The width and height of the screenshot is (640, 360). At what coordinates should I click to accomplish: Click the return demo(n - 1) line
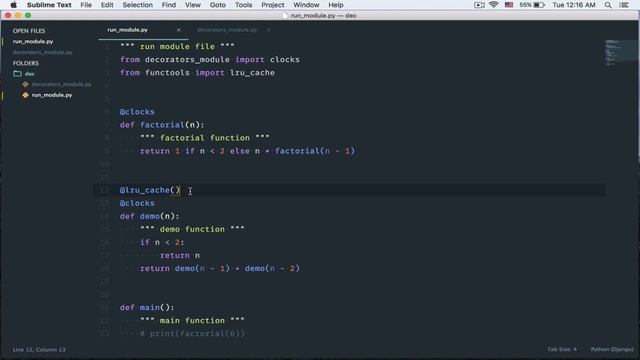(220, 269)
